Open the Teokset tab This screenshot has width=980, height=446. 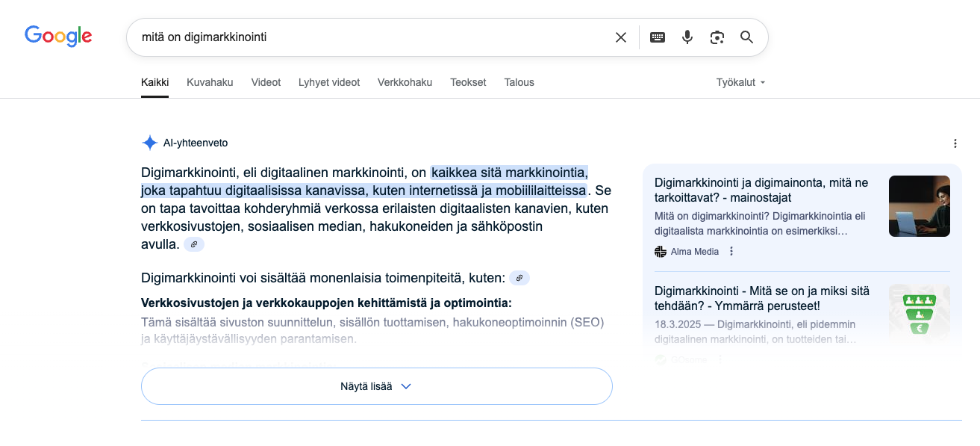click(468, 83)
